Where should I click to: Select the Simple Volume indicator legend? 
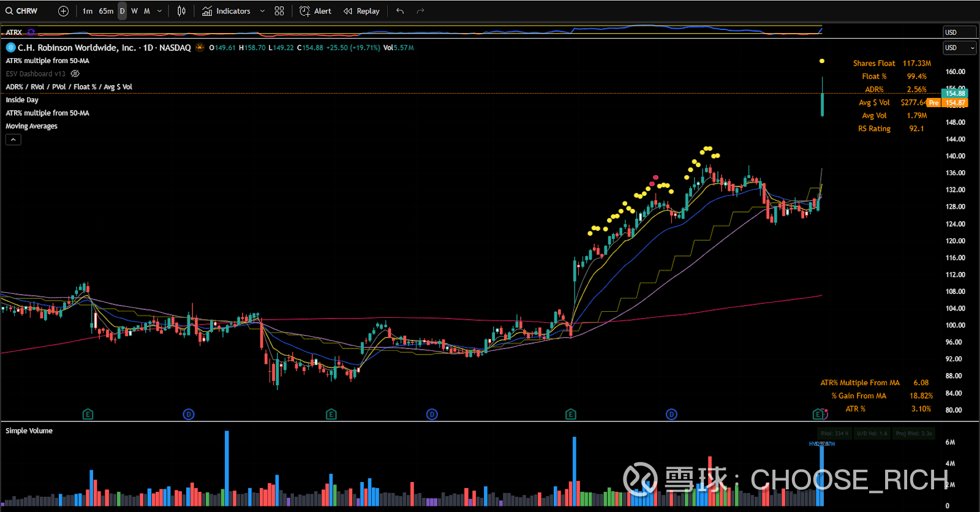[x=29, y=431]
